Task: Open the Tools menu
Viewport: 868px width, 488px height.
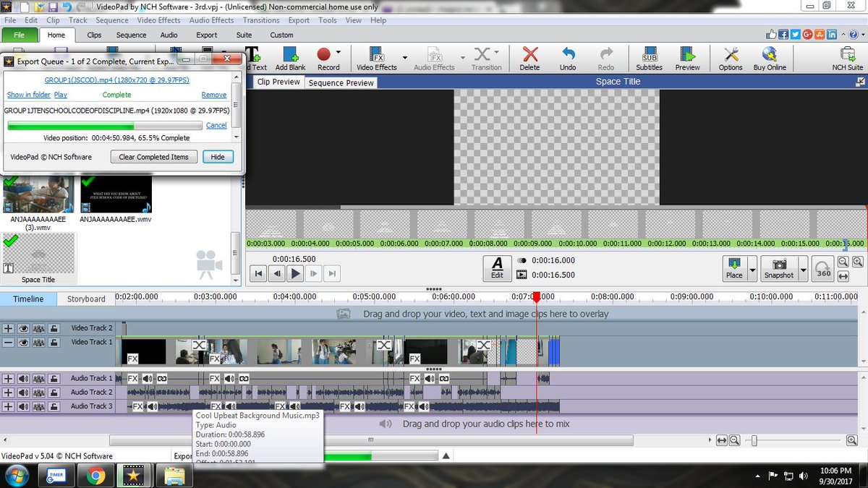Action: 328,20
